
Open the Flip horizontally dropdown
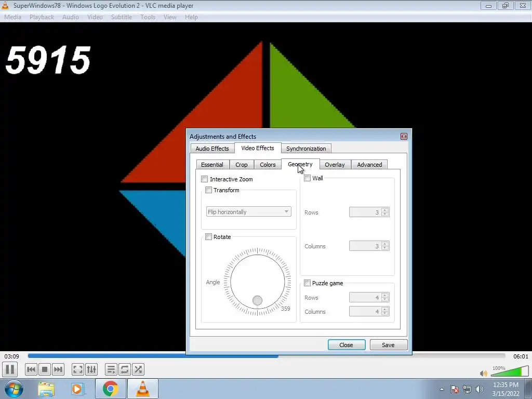[x=249, y=212]
